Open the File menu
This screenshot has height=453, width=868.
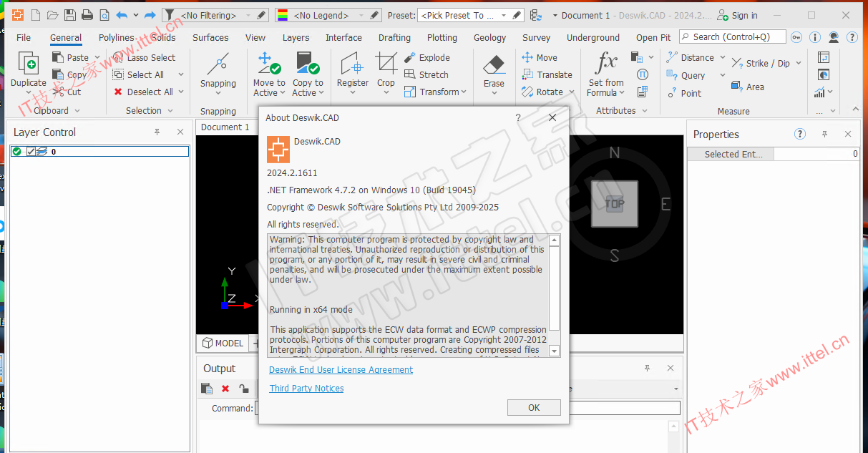coord(24,37)
